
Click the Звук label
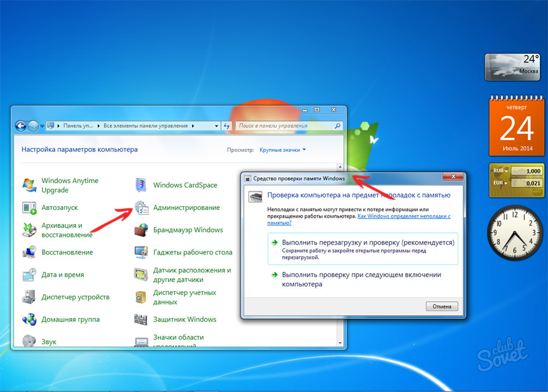point(49,342)
